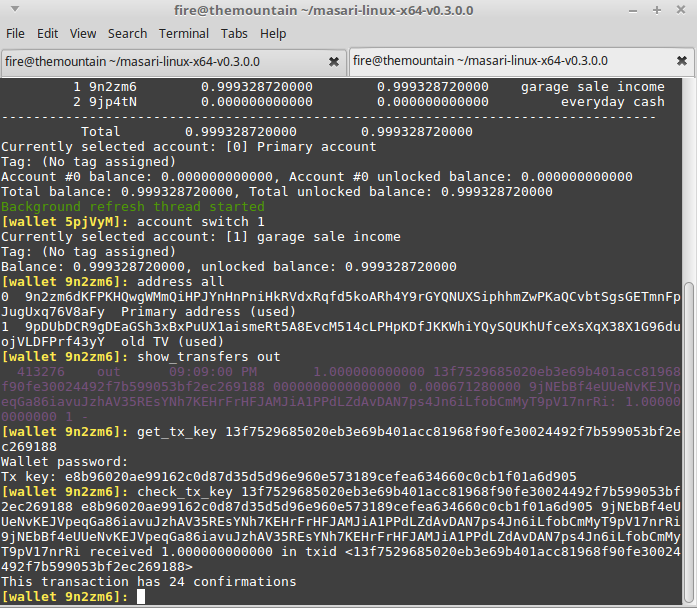
Task: Click 'show_transfers out' command text
Action: click(208, 356)
